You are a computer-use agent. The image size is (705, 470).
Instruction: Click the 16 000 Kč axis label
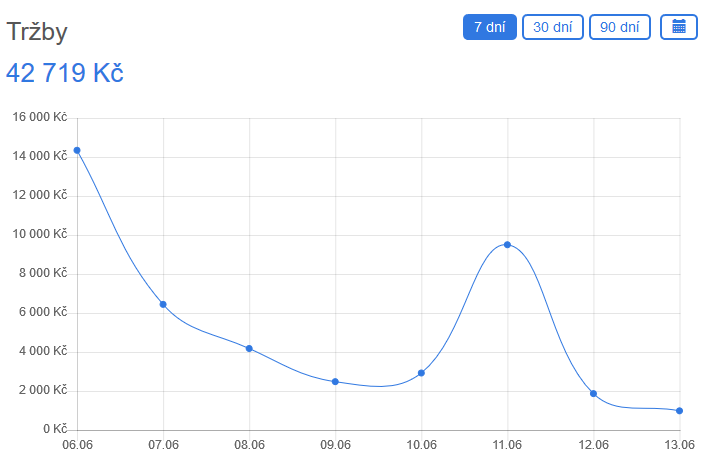[x=39, y=117]
